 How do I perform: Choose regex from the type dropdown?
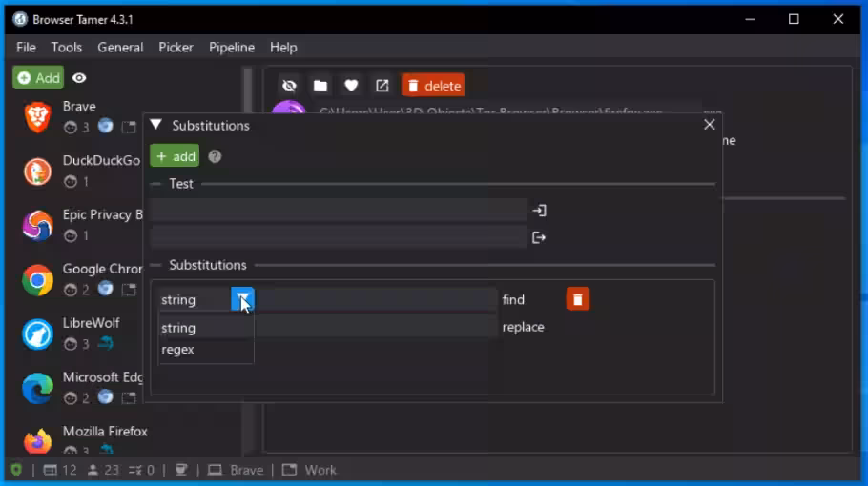[178, 350]
